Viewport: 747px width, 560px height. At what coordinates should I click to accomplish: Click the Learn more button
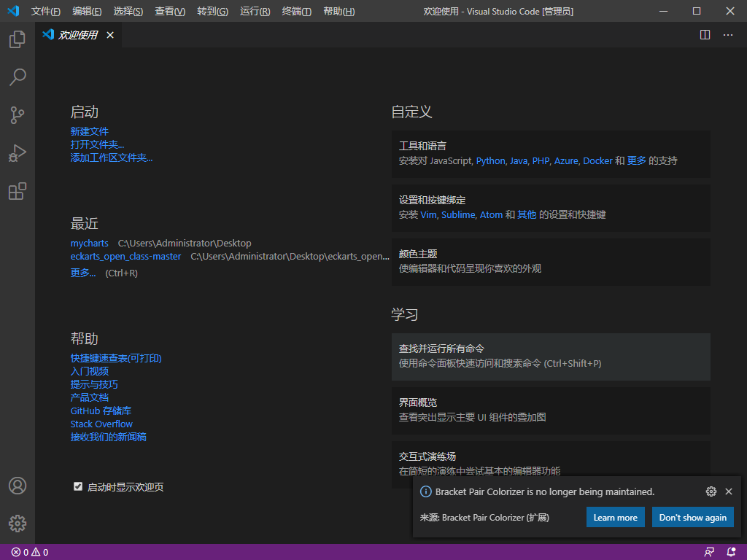[x=615, y=518]
